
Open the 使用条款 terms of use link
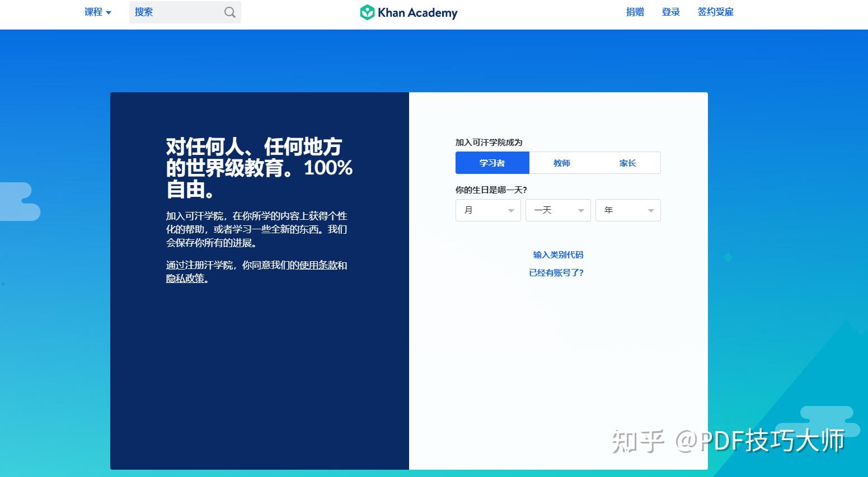pyautogui.click(x=318, y=265)
